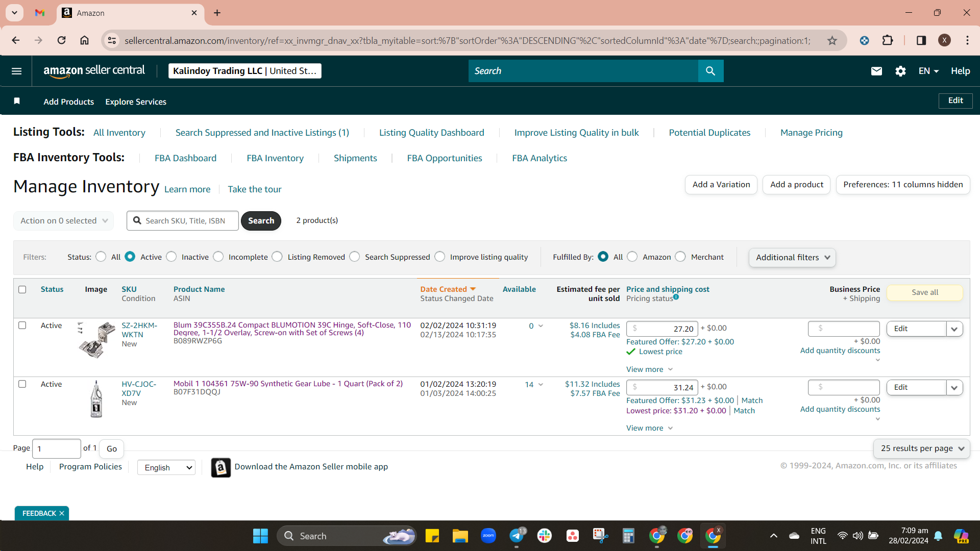Click the Add a Variation button
The width and height of the screenshot is (980, 551).
pyautogui.click(x=721, y=185)
